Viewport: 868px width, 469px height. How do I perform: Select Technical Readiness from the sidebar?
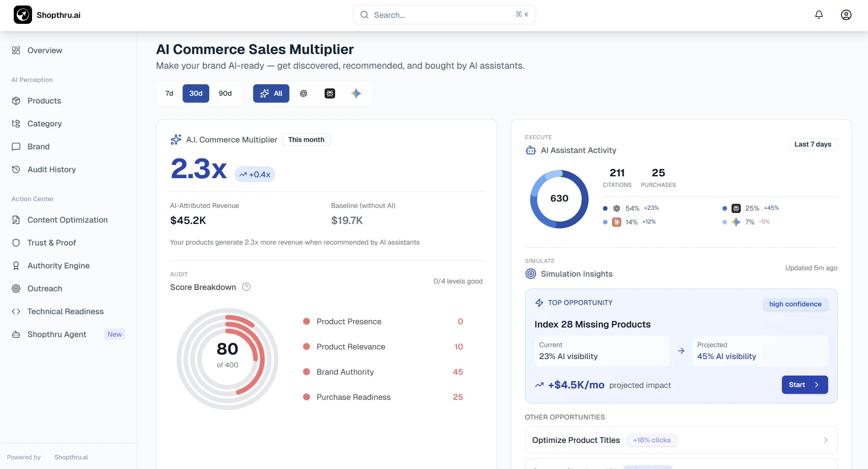[65, 311]
